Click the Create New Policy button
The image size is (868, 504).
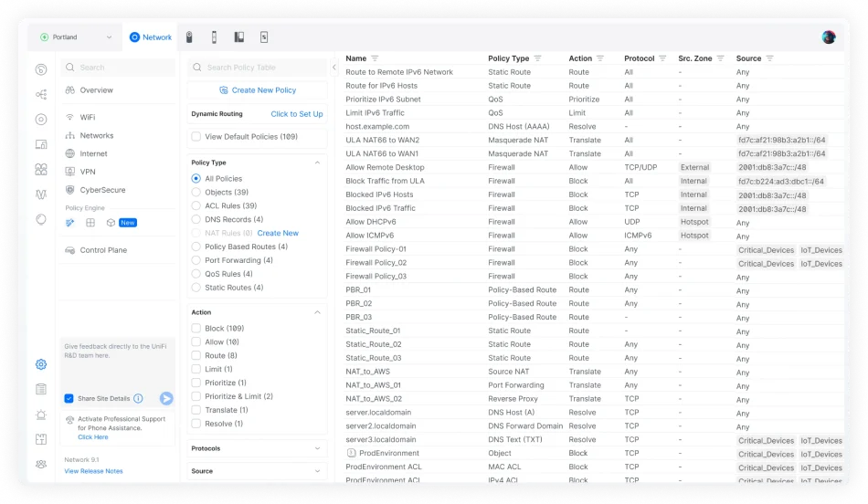[x=258, y=90]
